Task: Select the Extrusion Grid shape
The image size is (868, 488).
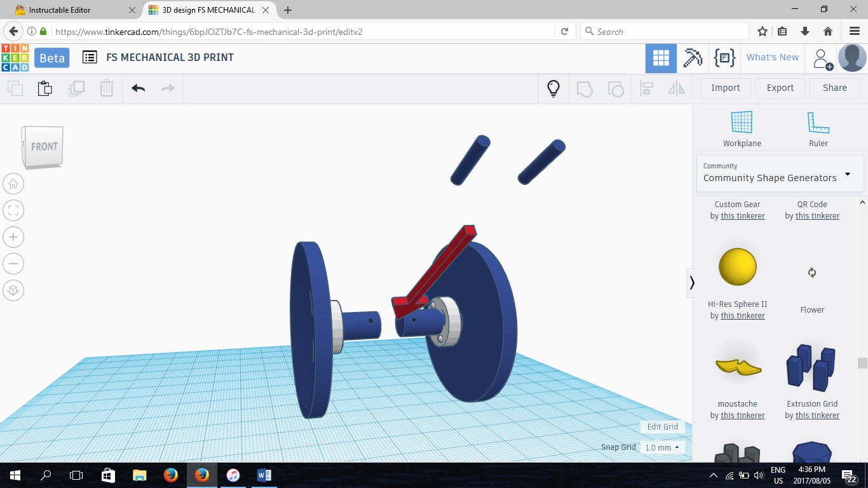Action: tap(811, 367)
